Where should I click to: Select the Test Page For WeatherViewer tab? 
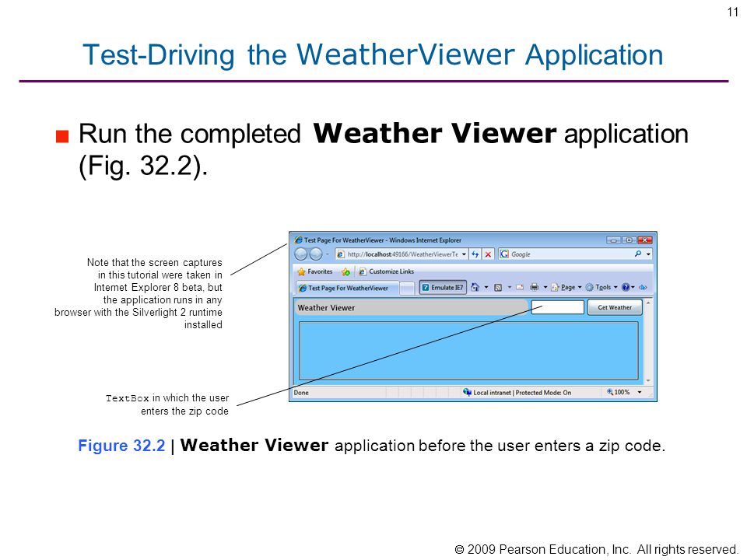[347, 288]
